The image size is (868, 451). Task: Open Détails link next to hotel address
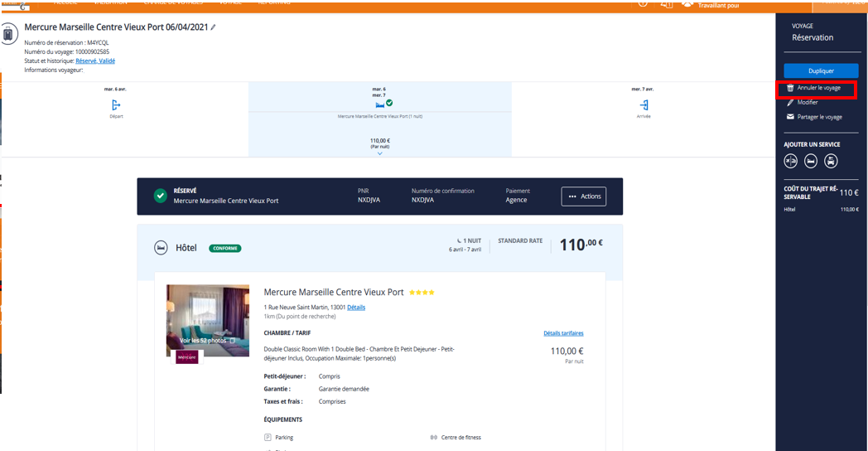tap(356, 307)
